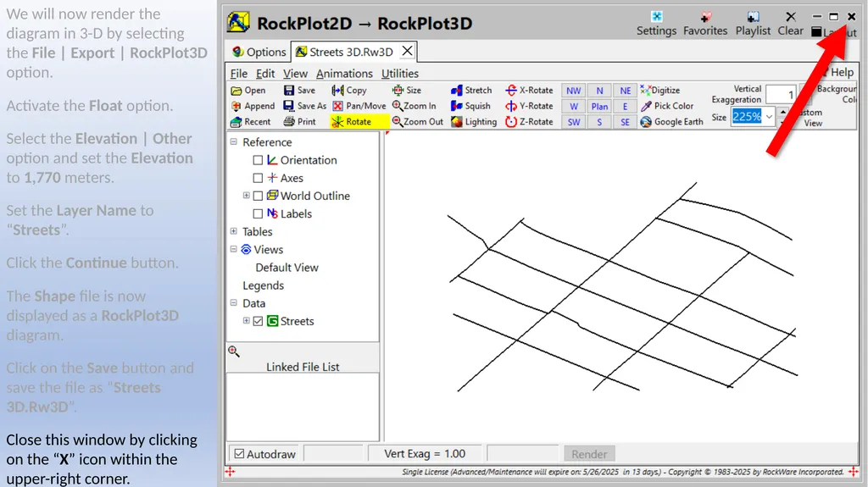Check the World Outline box
The width and height of the screenshot is (868, 487).
(x=258, y=196)
